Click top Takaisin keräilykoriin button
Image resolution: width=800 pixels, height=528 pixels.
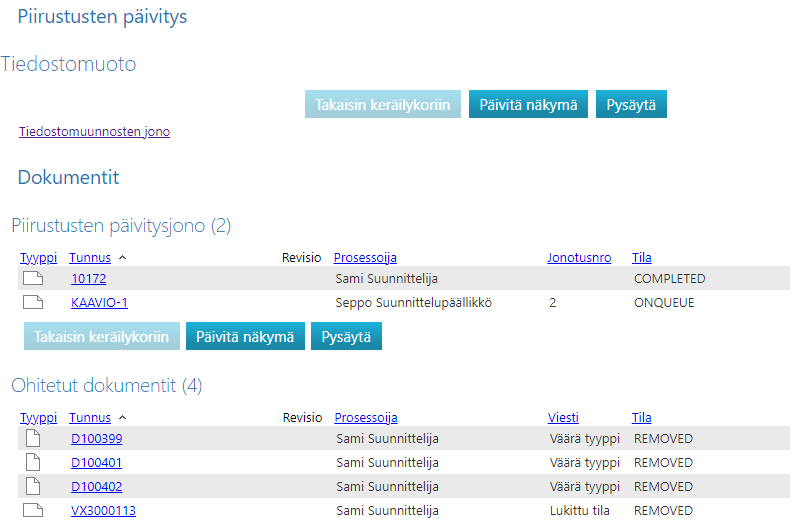click(382, 105)
